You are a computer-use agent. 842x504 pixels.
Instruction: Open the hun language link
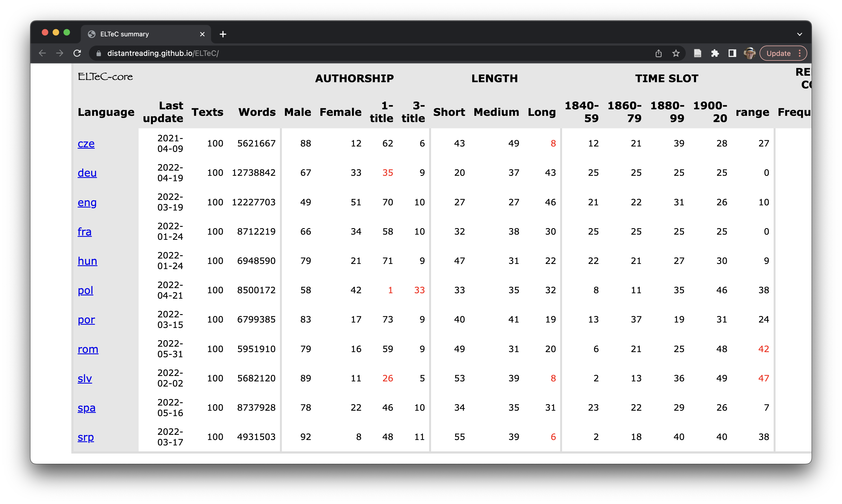point(87,261)
